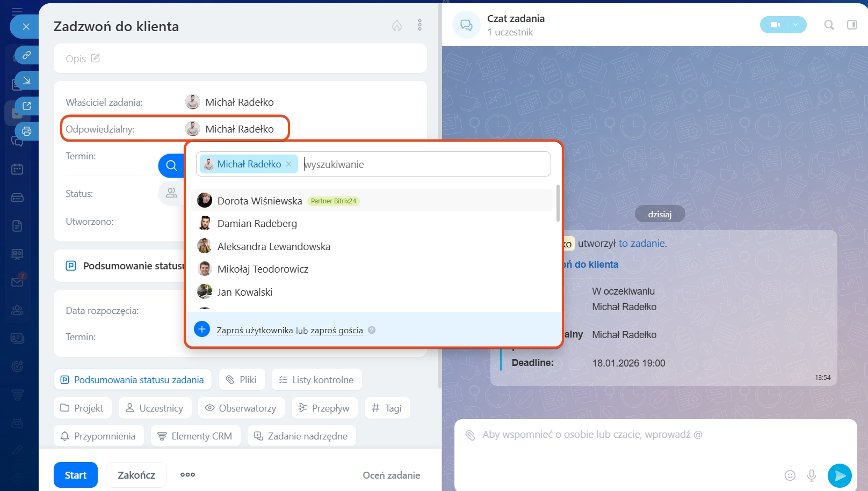Click the Projekt chip
The width and height of the screenshot is (868, 491).
click(x=82, y=408)
